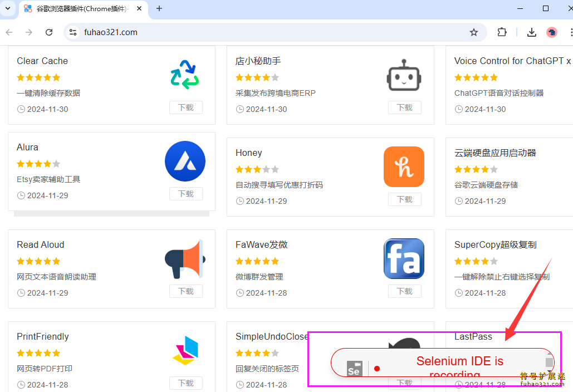Open the browser extensions puzzle icon
The image size is (573, 392).
point(502,32)
